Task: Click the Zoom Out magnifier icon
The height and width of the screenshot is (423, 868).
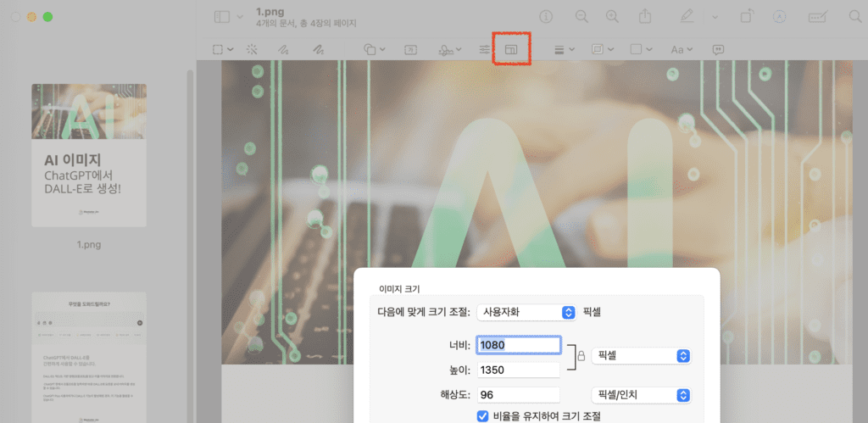Action: click(581, 16)
